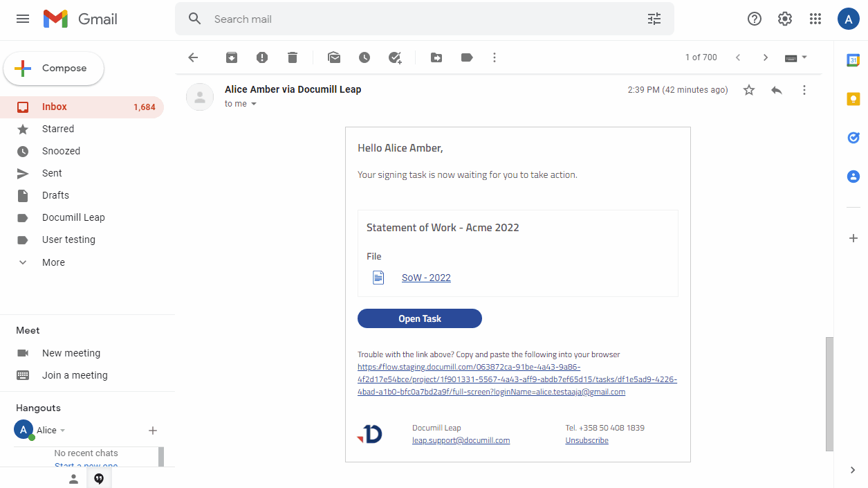Move the email to another folder
The height and width of the screenshot is (488, 868).
click(436, 57)
